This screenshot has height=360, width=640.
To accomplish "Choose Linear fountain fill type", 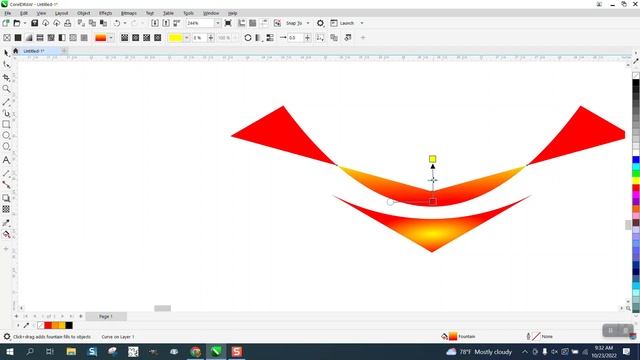I will coord(124,38).
